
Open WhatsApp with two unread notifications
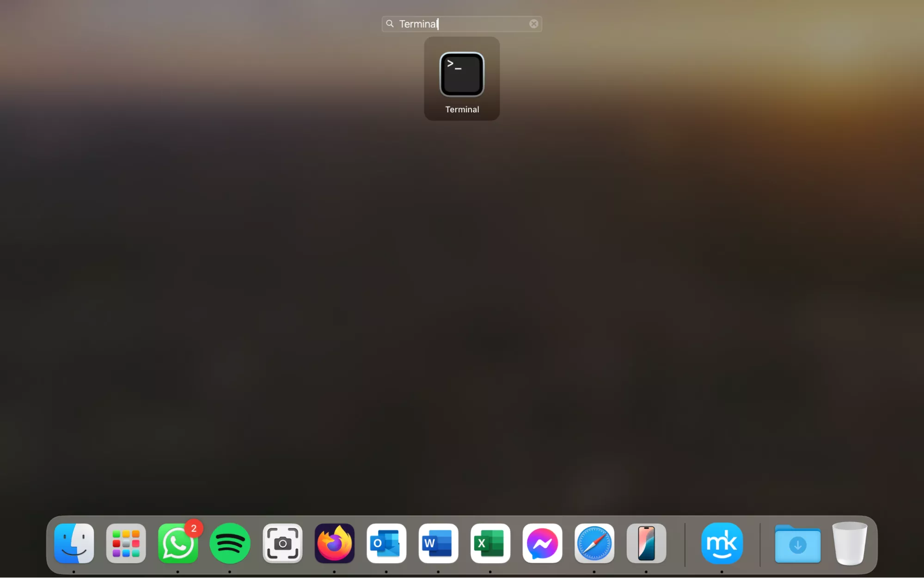pos(178,543)
